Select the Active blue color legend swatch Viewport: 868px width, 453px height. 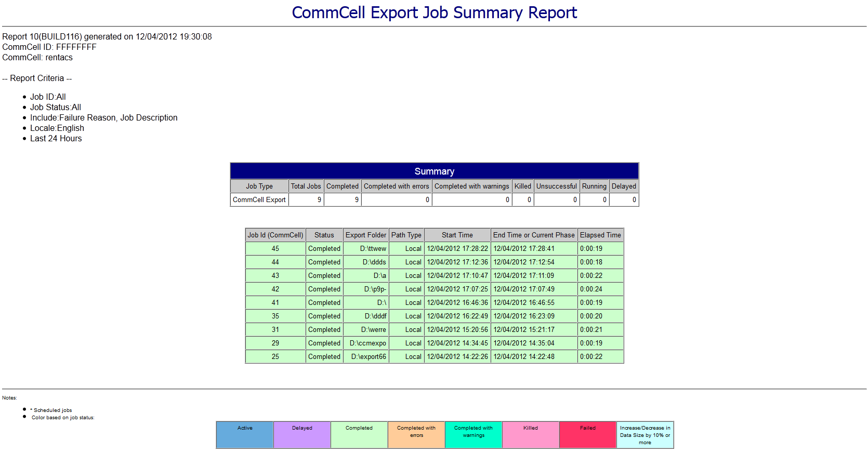pos(245,435)
